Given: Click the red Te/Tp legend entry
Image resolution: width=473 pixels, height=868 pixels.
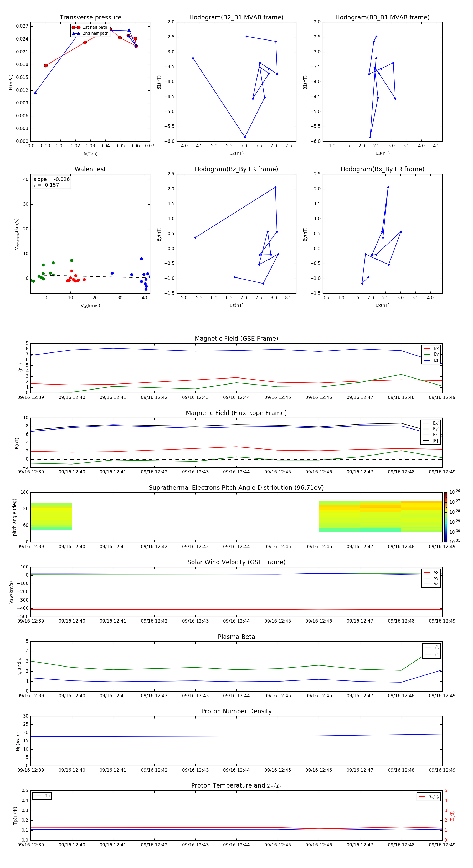Looking at the screenshot, I should coord(429,797).
